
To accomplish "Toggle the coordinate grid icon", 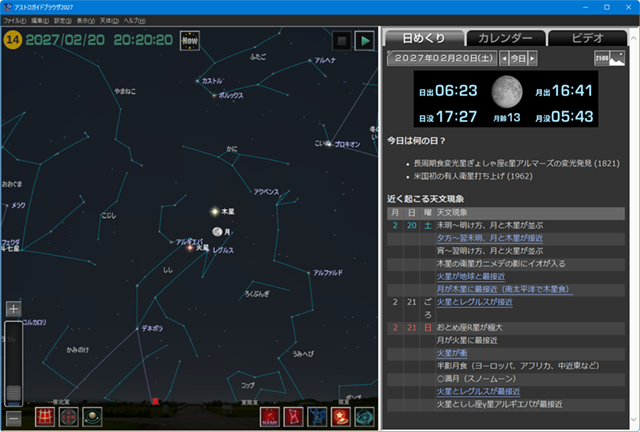I will [x=45, y=417].
